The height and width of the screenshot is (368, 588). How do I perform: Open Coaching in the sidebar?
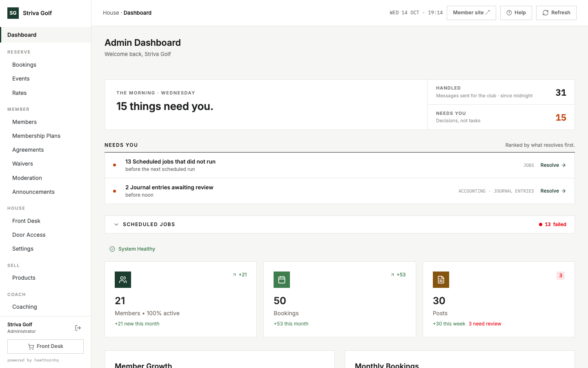[46, 307]
